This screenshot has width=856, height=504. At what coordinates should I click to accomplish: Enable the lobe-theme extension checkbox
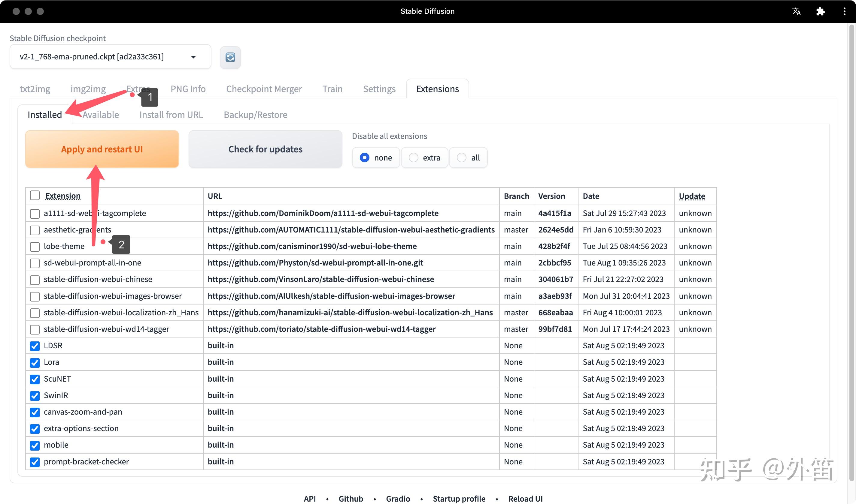coord(35,247)
